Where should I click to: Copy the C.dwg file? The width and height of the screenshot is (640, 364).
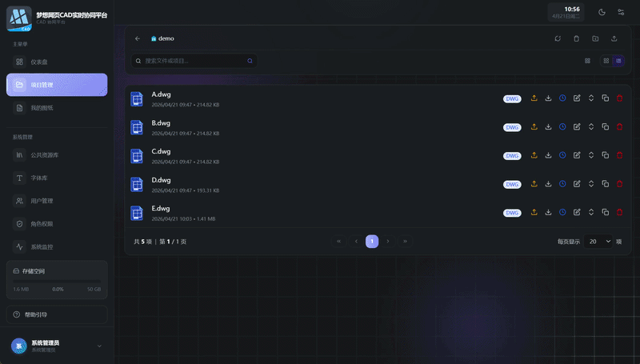pos(606,155)
